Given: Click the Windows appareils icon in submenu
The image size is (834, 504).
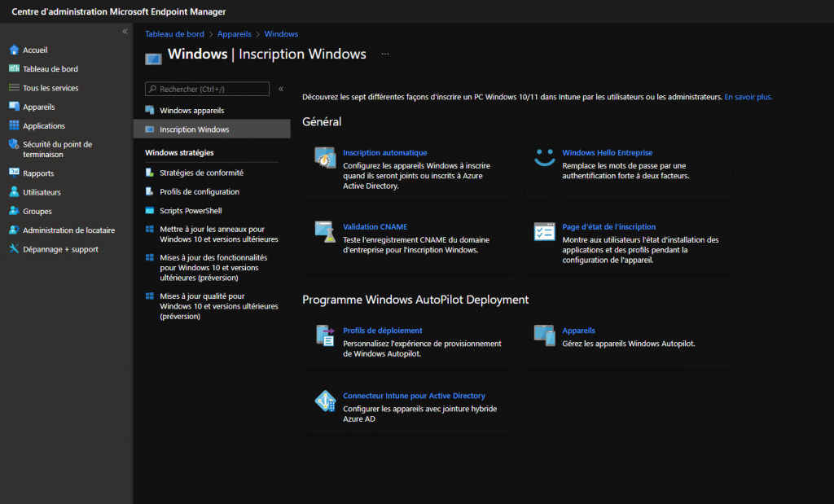Looking at the screenshot, I should pyautogui.click(x=150, y=110).
